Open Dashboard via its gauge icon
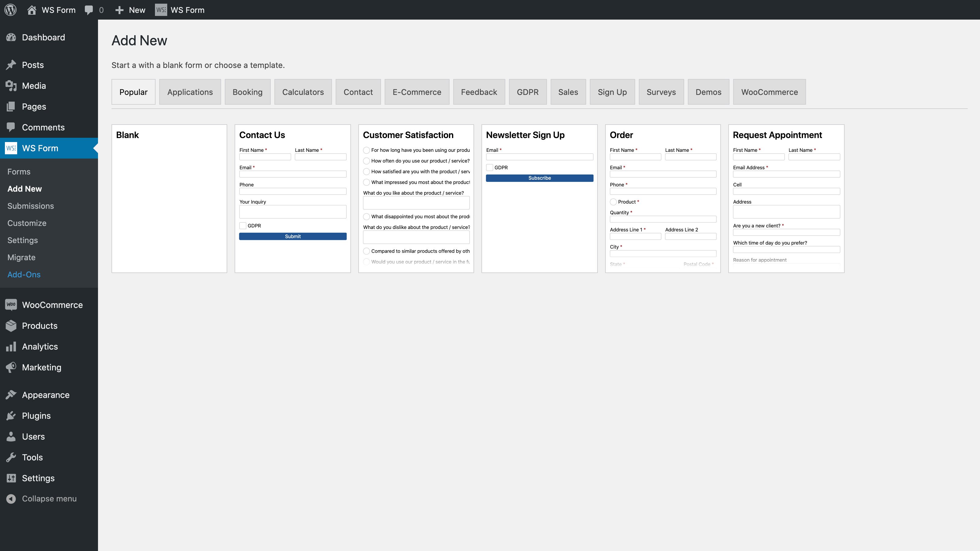This screenshot has height=551, width=980. click(11, 37)
